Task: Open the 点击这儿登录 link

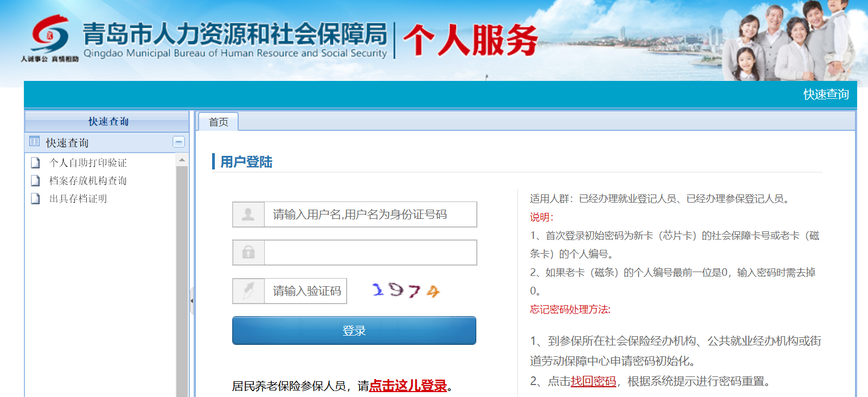Action: click(x=408, y=386)
